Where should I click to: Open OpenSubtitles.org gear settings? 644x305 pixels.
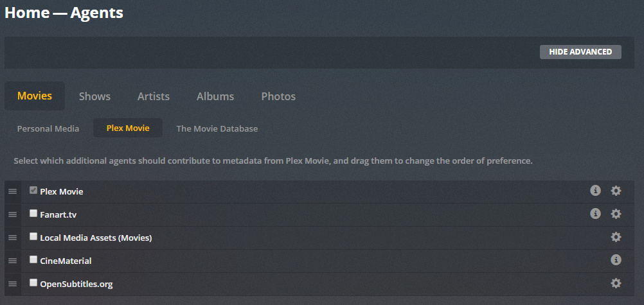616,283
